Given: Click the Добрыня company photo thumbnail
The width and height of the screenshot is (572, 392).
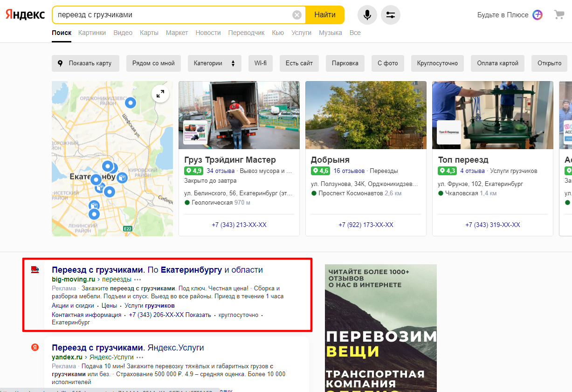Looking at the screenshot, I should coord(366,115).
